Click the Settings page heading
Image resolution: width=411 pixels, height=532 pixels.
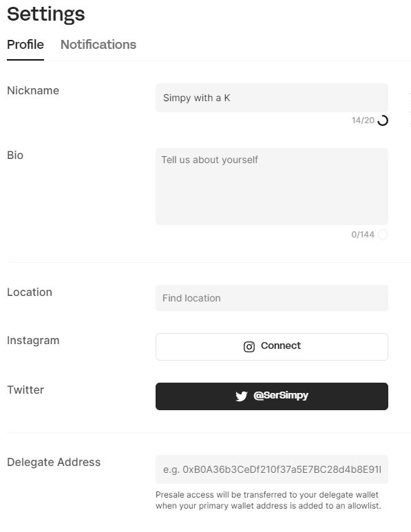pos(46,14)
